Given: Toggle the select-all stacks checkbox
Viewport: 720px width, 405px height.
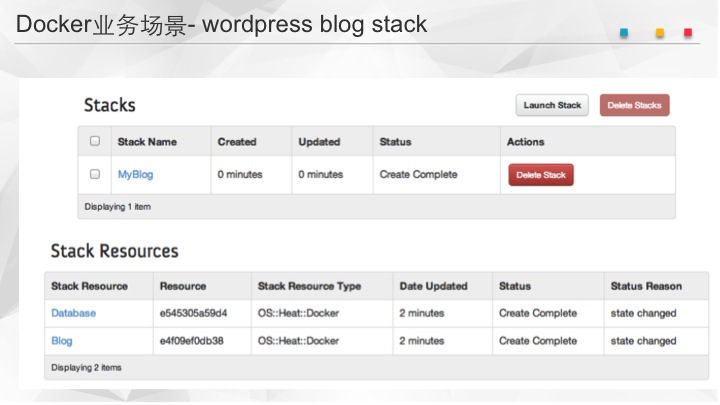Looking at the screenshot, I should (95, 141).
